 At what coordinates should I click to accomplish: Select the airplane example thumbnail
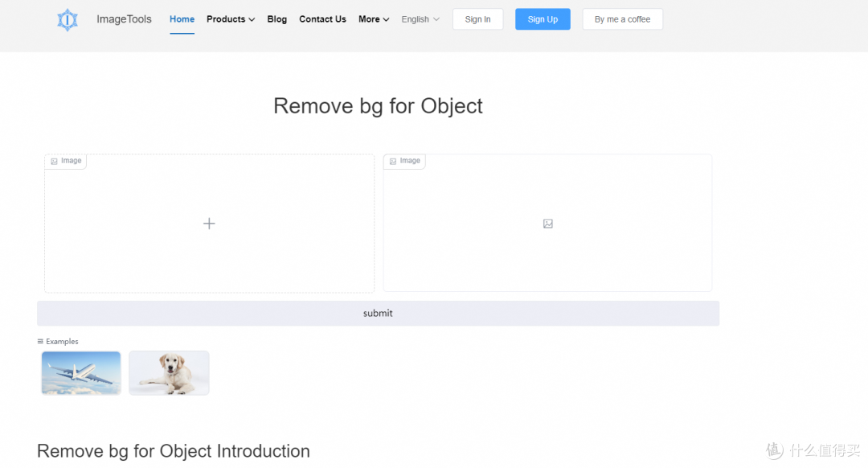[x=81, y=373]
